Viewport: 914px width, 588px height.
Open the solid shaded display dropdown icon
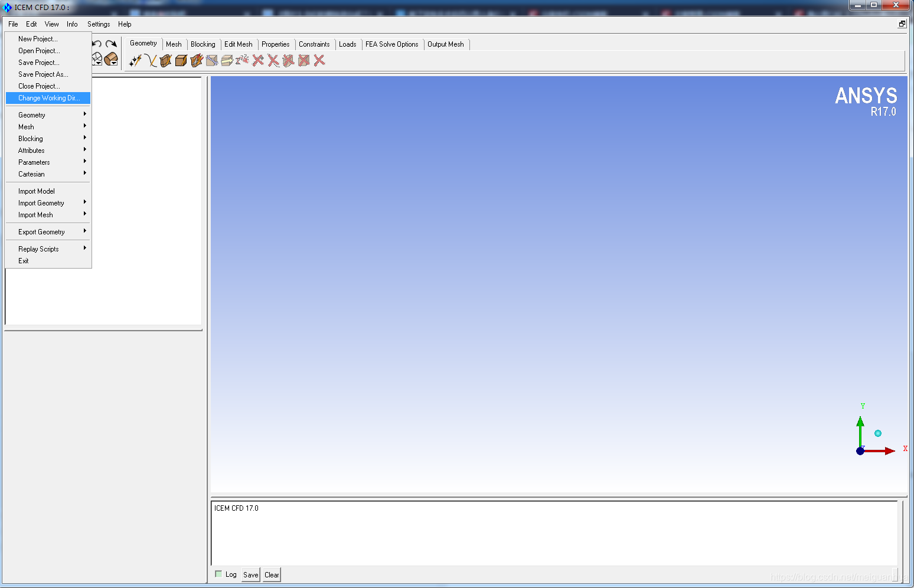coord(111,59)
